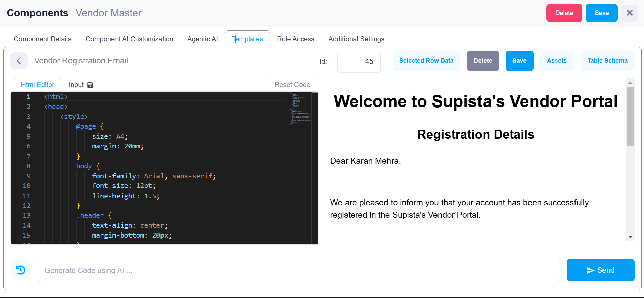Click Reset Code button
Image resolution: width=644 pixels, height=298 pixels.
click(x=292, y=85)
